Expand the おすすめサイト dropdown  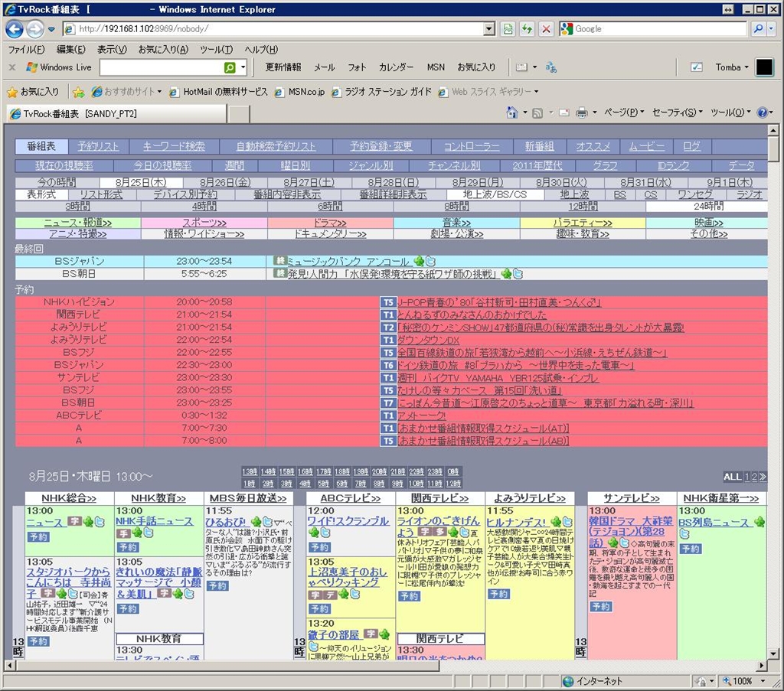tap(159, 92)
